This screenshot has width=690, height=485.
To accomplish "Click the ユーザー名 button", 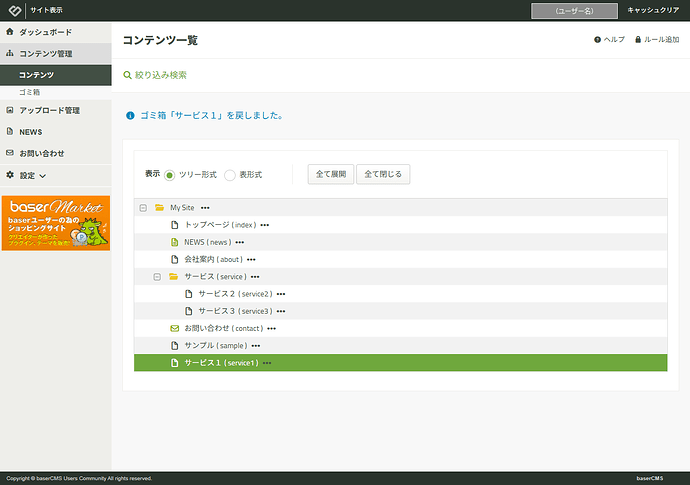I will (574, 11).
